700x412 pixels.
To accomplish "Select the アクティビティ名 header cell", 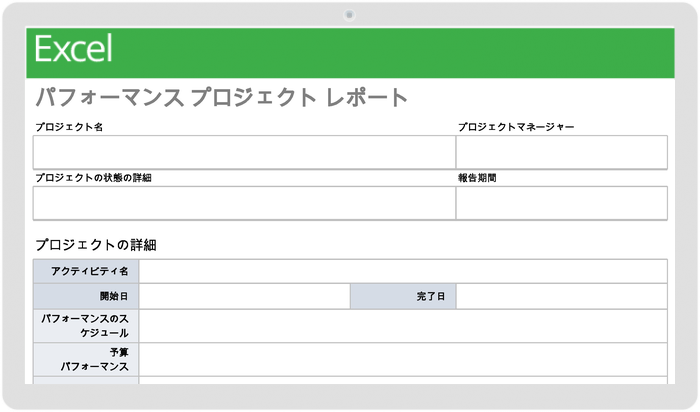I will pyautogui.click(x=86, y=271).
